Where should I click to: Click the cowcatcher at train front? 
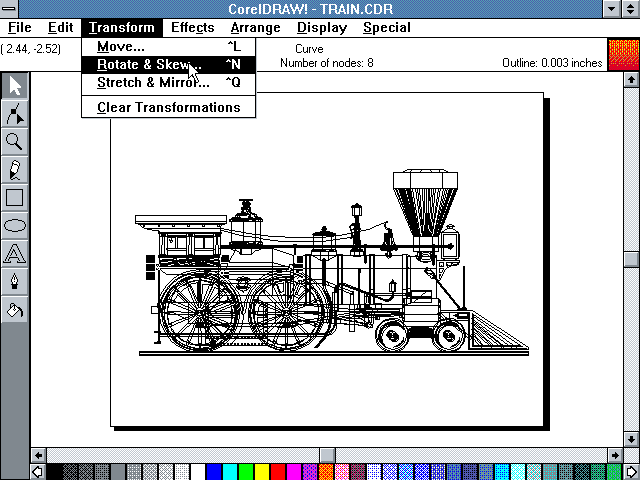click(x=498, y=331)
